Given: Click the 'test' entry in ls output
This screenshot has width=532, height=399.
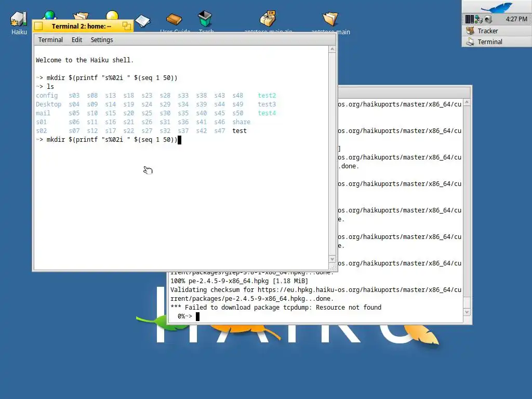Looking at the screenshot, I should click(x=240, y=130).
